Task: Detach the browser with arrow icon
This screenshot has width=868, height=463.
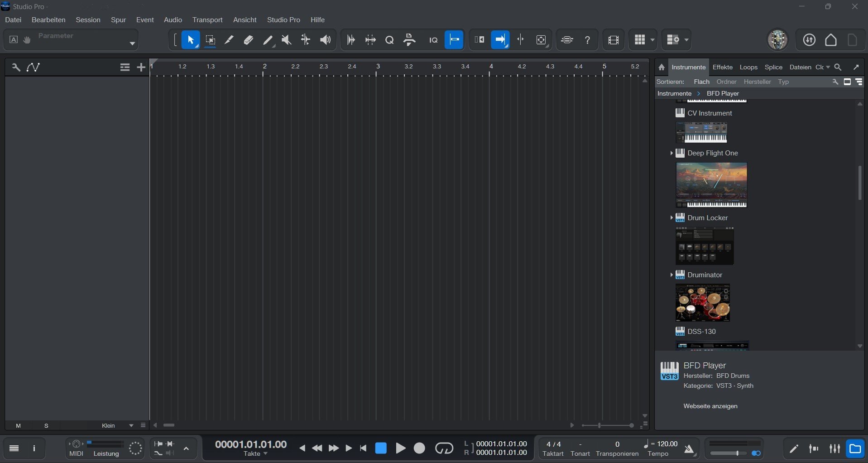Action: pyautogui.click(x=856, y=68)
